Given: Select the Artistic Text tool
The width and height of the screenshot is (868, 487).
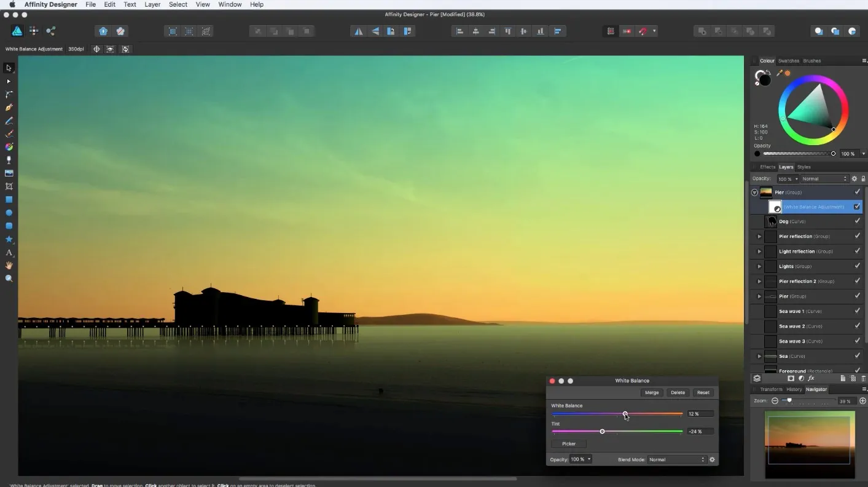Looking at the screenshot, I should [x=9, y=253].
